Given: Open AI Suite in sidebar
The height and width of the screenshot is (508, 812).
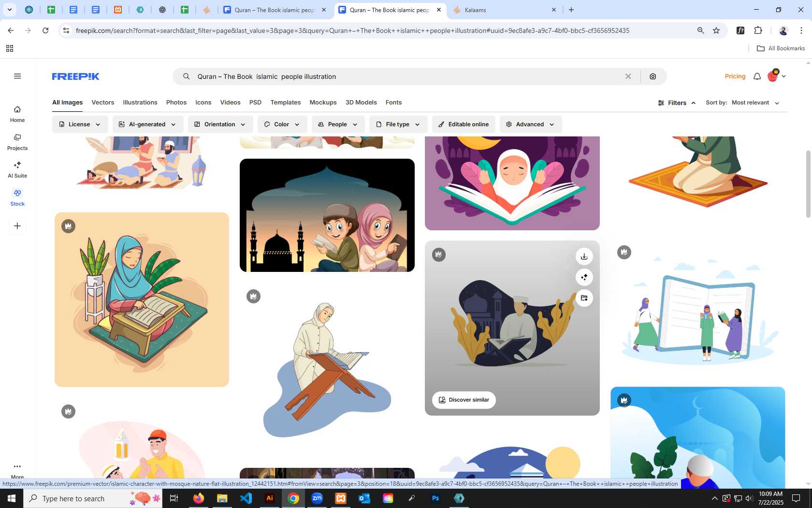Looking at the screenshot, I should 17,170.
